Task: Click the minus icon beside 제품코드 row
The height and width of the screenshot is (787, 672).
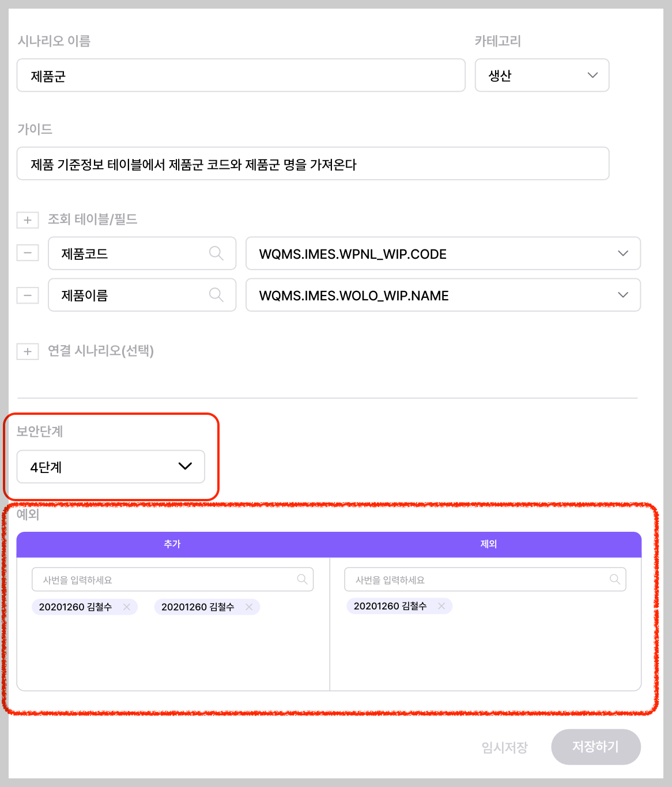Action: coord(28,253)
